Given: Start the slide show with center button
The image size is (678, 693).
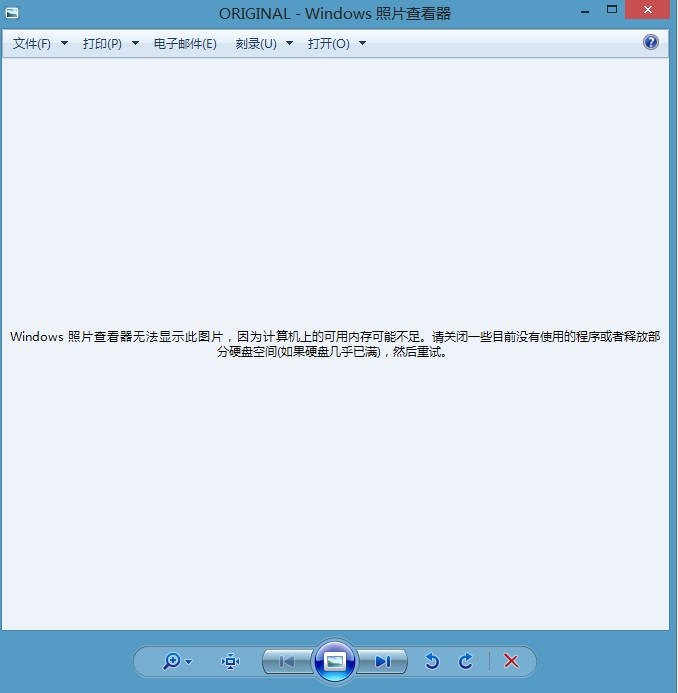Looking at the screenshot, I should click(335, 662).
